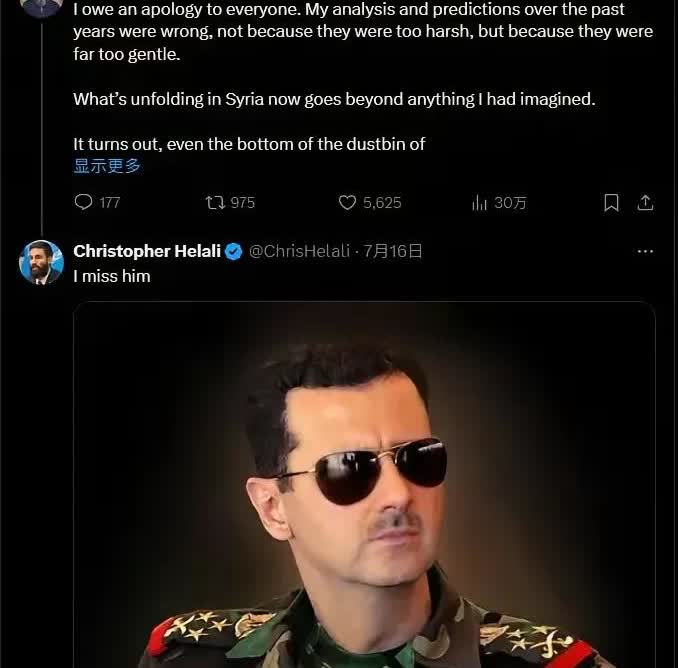Click the 975 repost count
The height and width of the screenshot is (668, 678).
(x=242, y=203)
